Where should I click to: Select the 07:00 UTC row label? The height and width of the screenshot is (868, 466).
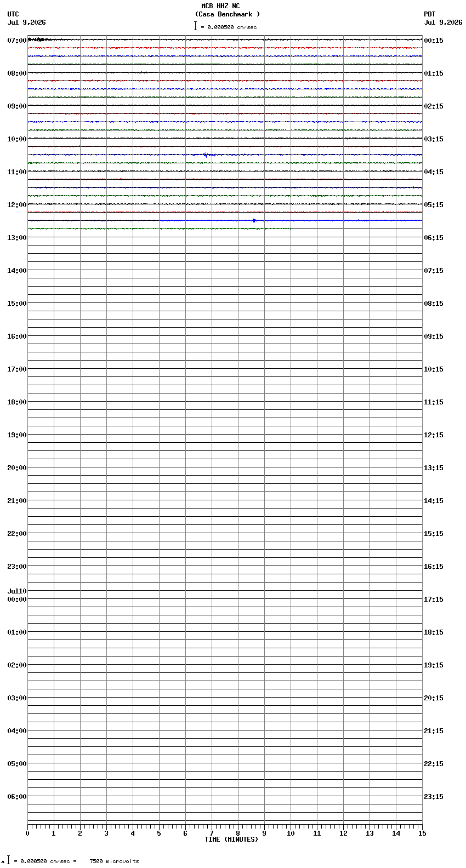(17, 41)
